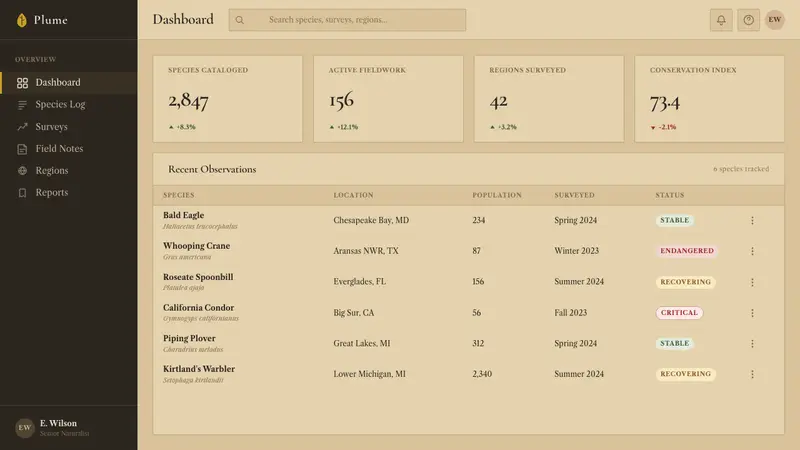Open the Species Log page
800x450 pixels.
coord(69,105)
